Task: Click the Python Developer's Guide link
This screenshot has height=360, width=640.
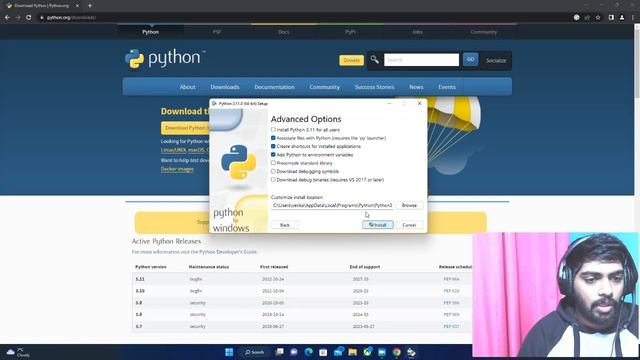Action: point(228,252)
